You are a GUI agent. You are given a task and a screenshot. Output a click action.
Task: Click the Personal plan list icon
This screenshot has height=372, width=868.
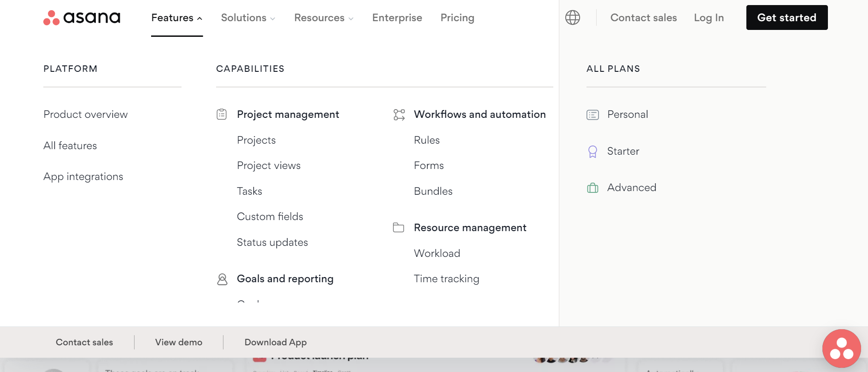click(x=592, y=115)
